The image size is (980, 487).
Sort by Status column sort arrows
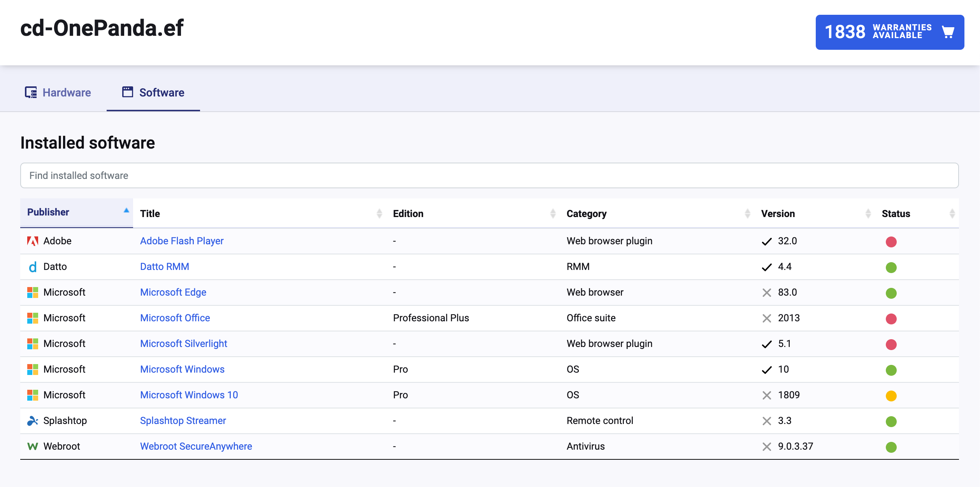coord(952,214)
